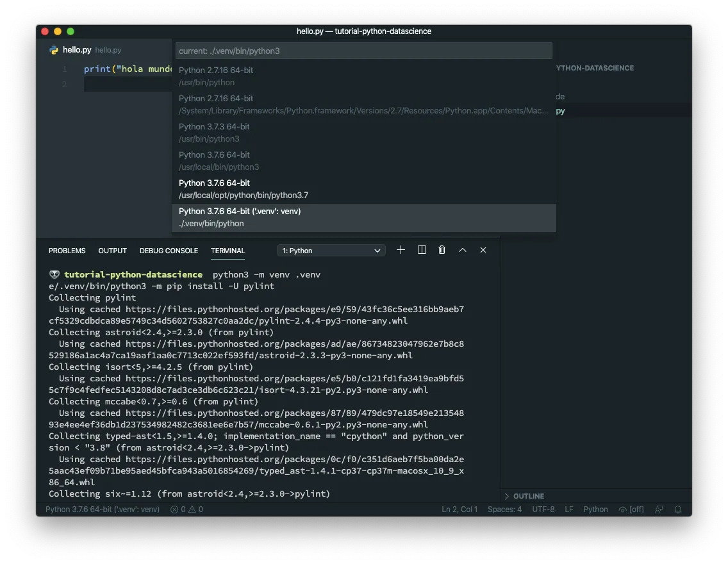Image resolution: width=728 pixels, height=564 pixels.
Task: Choose Python 3.7.6 at /usr/local/bin/python3
Action: 364,162
